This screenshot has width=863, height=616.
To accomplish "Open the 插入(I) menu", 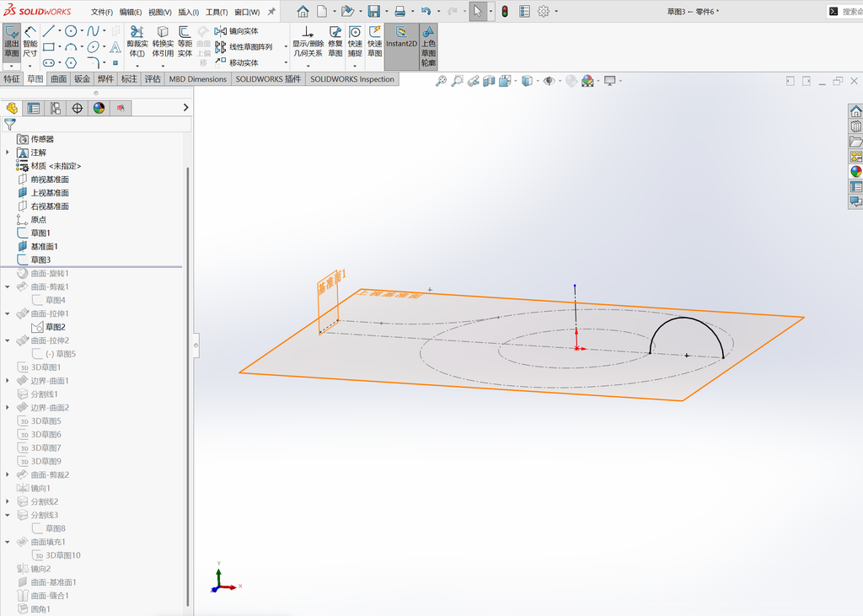I will click(188, 12).
